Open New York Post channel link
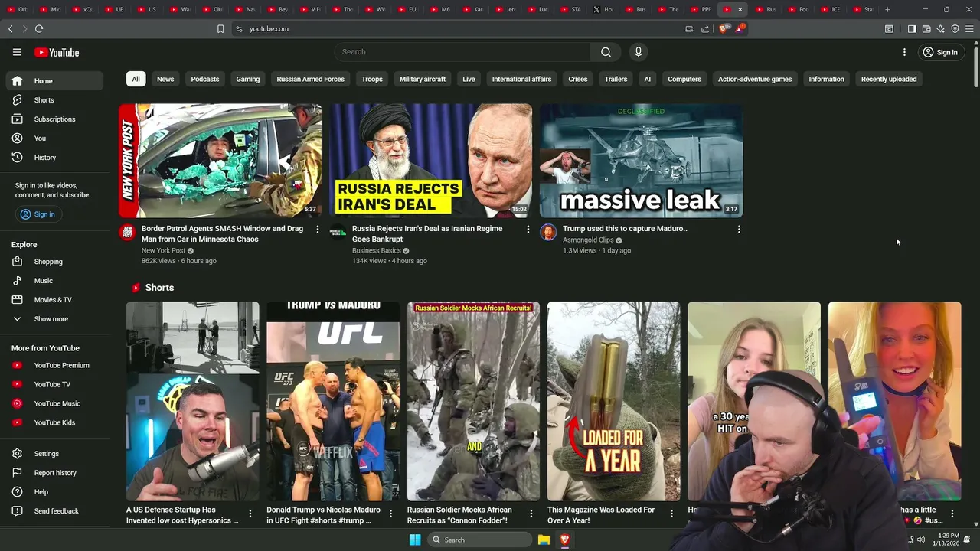Viewport: 980px width, 551px height. click(x=163, y=250)
